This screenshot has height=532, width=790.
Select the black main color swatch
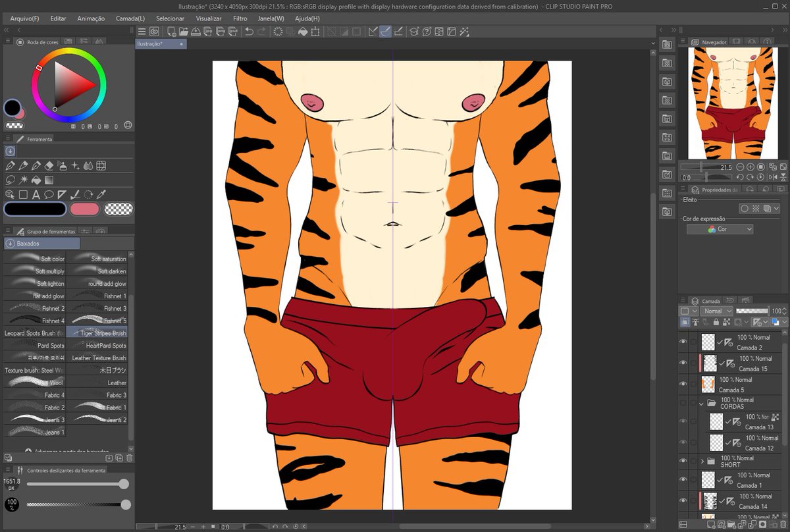[35, 209]
